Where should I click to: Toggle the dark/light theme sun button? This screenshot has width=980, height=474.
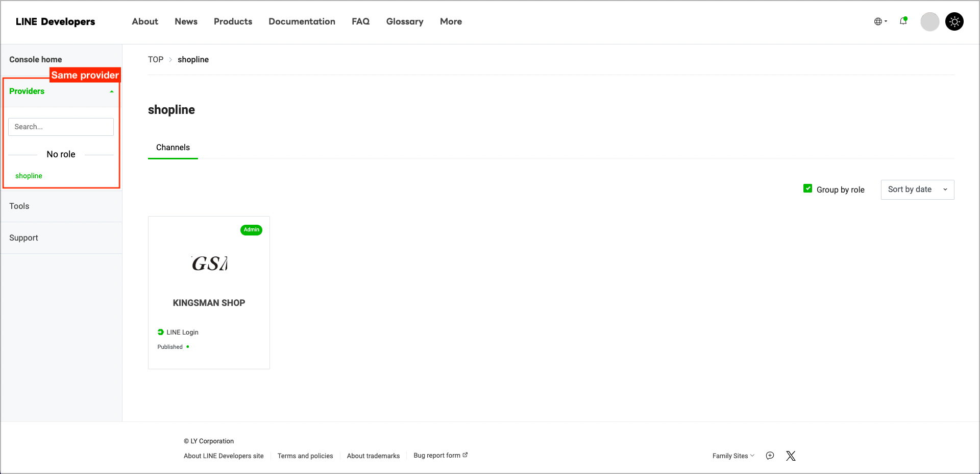pos(954,21)
